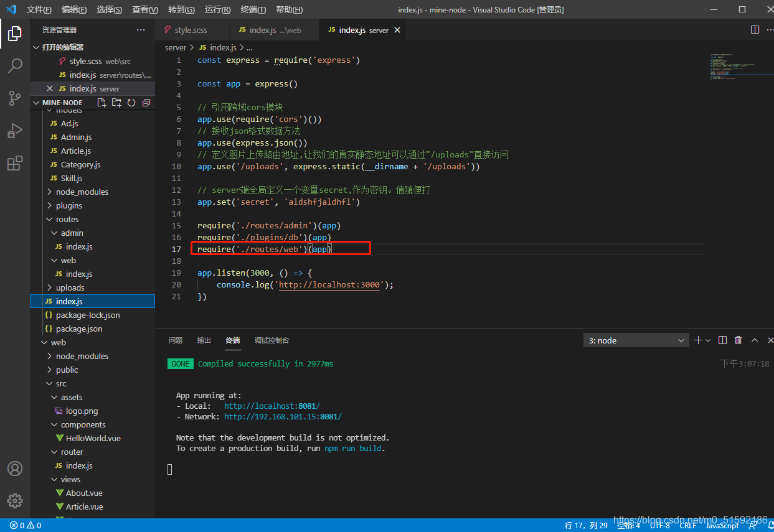The height and width of the screenshot is (532, 774).
Task: Split the terminal panel
Action: 722,340
